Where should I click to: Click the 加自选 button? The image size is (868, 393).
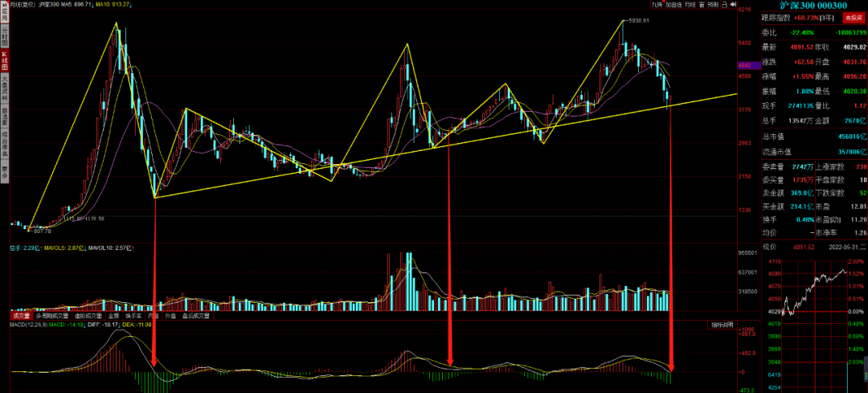(674, 4)
